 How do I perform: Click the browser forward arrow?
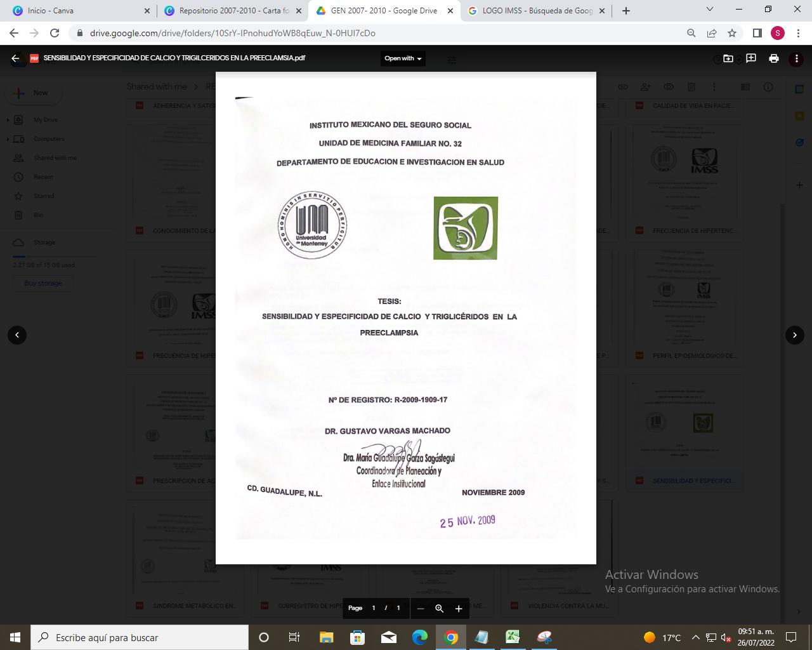34,33
